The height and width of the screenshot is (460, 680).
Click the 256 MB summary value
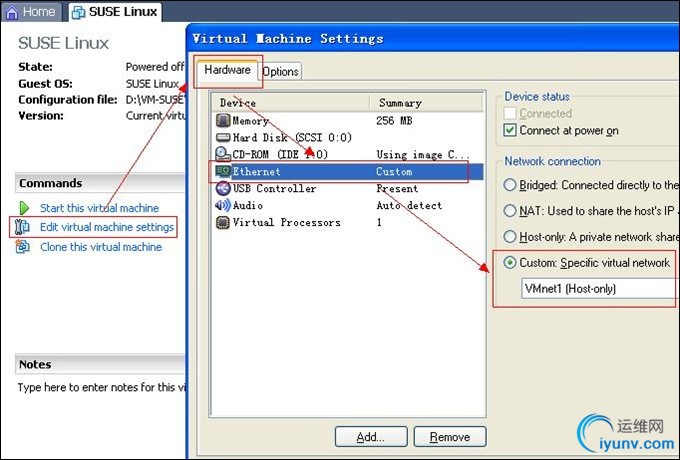(394, 121)
